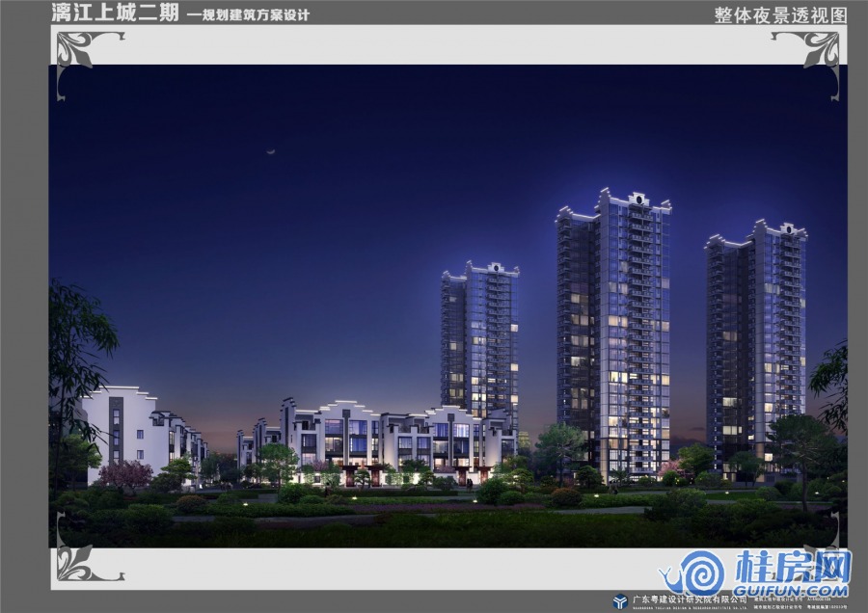The width and height of the screenshot is (868, 613).
Task: Click the round emblem atop the tallest tower
Action: click(636, 200)
